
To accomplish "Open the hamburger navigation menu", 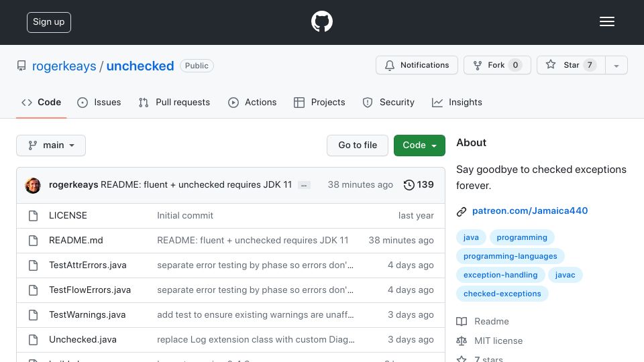I will (606, 21).
